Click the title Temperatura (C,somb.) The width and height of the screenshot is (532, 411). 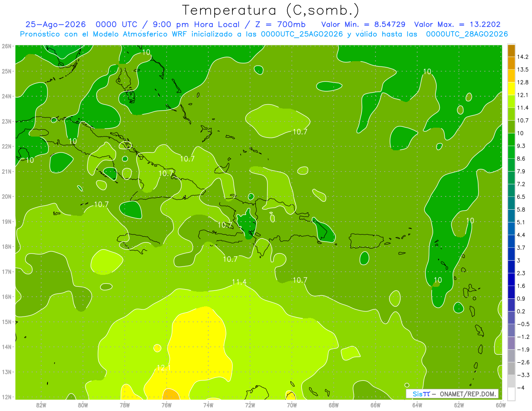[271, 10]
